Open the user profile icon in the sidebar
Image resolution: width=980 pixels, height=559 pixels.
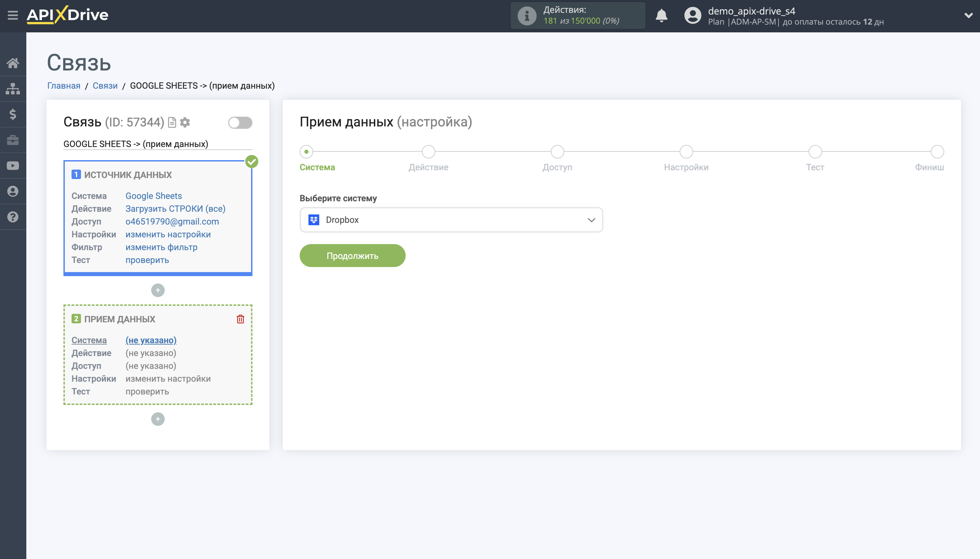[x=13, y=191]
